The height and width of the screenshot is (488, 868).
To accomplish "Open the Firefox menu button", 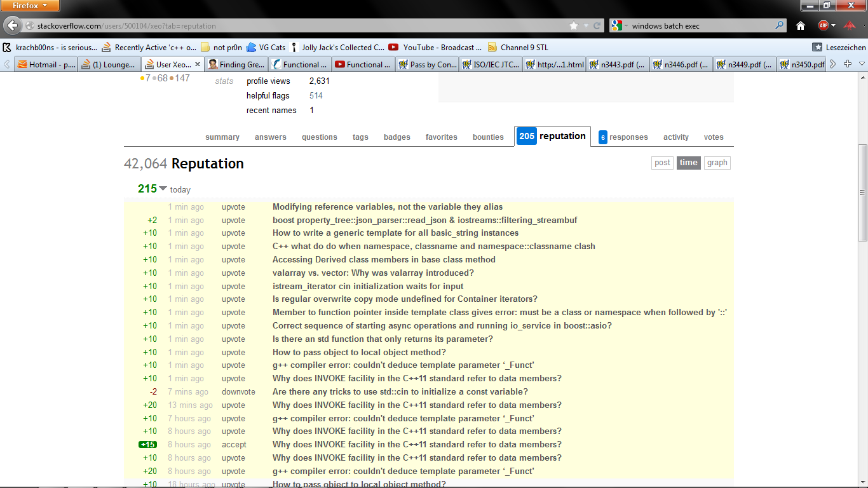I will (30, 6).
